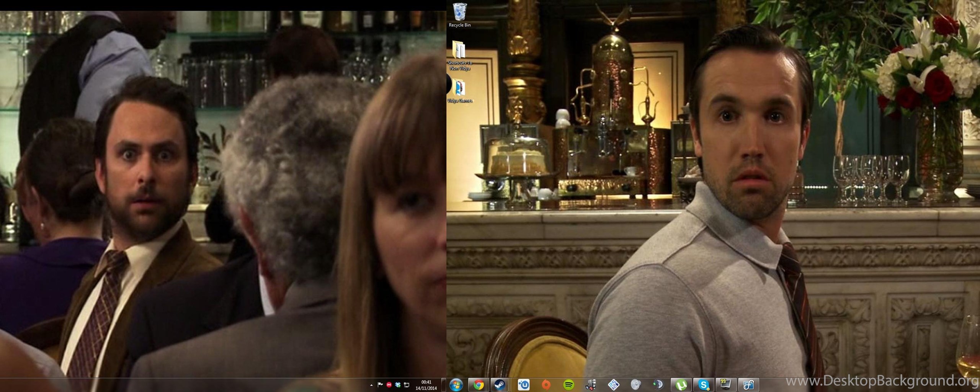Click the blue f-window taskbar icon
The height and width of the screenshot is (392, 980).
(749, 385)
